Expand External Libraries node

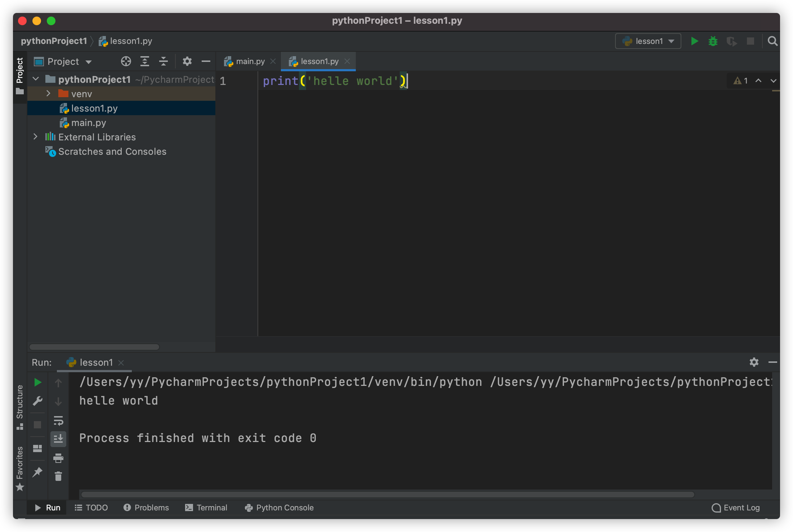(x=35, y=137)
